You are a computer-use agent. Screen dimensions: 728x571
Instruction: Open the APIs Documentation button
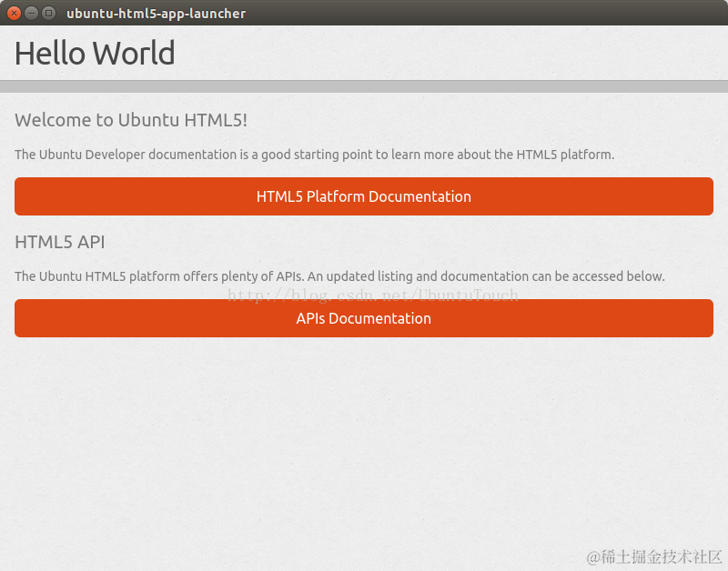(363, 318)
